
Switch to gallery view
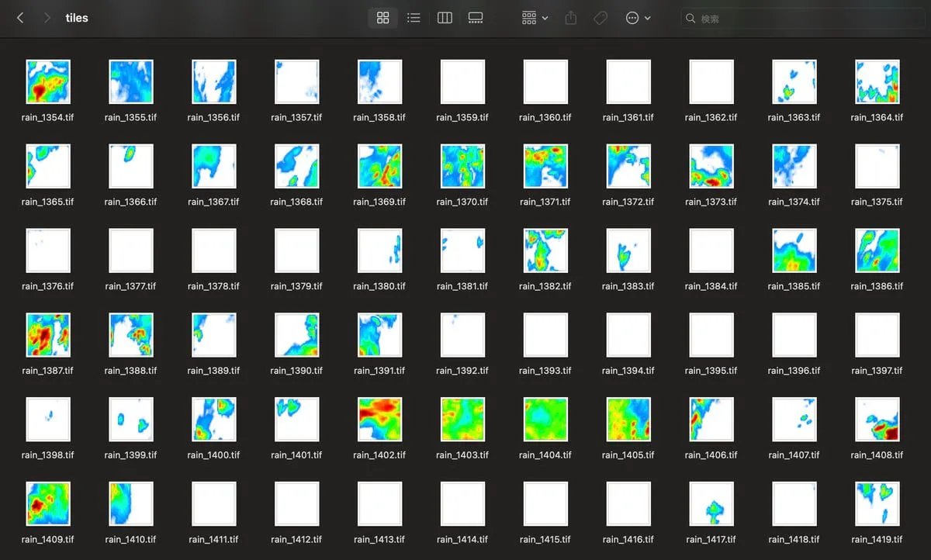476,18
